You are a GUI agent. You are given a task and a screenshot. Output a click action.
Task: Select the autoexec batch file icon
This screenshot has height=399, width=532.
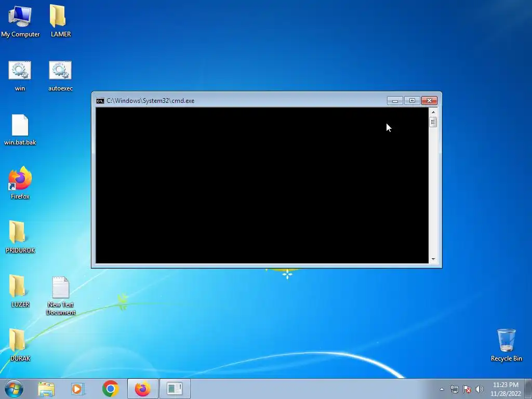coord(60,75)
